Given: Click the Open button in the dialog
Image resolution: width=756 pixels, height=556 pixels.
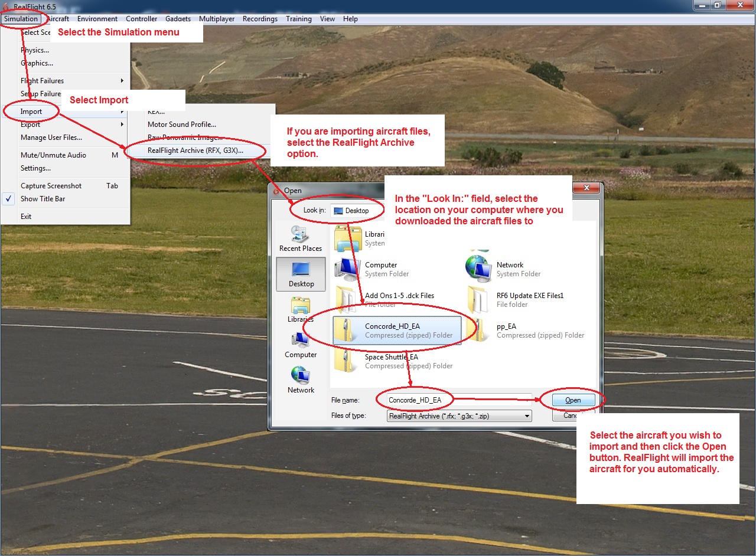Looking at the screenshot, I should (x=573, y=400).
